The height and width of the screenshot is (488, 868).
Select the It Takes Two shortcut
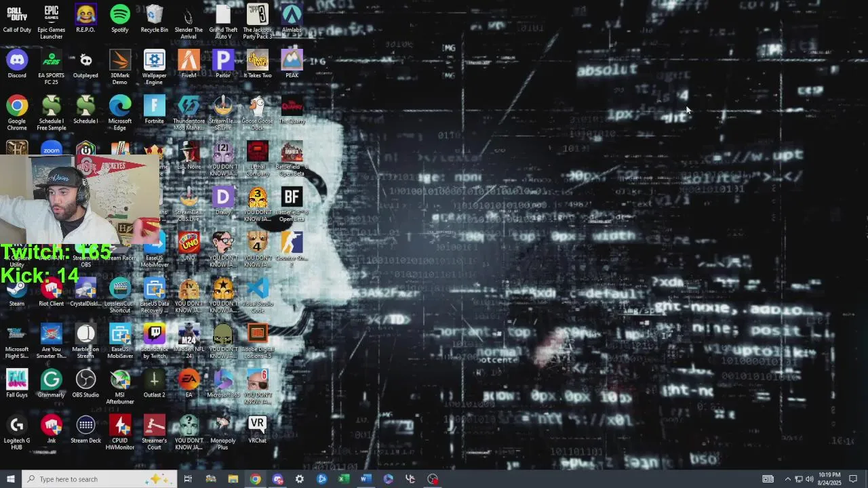tap(258, 64)
